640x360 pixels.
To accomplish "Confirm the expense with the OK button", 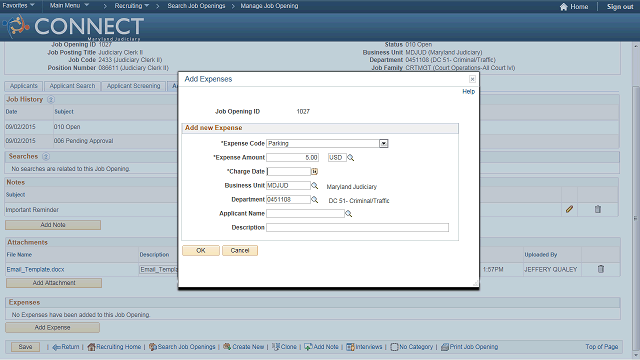I will [x=201, y=251].
